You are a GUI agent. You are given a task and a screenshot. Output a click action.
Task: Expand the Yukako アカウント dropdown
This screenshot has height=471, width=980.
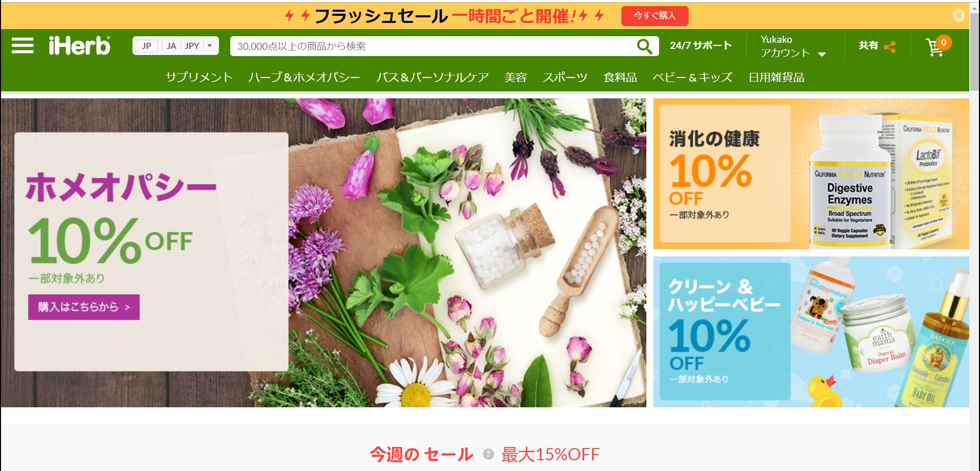click(793, 46)
